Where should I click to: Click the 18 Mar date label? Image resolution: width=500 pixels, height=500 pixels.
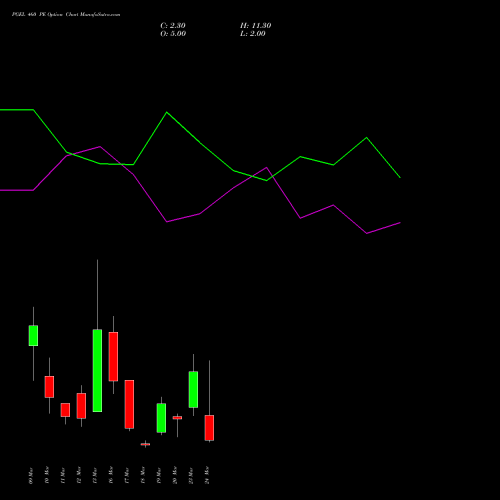click(143, 475)
